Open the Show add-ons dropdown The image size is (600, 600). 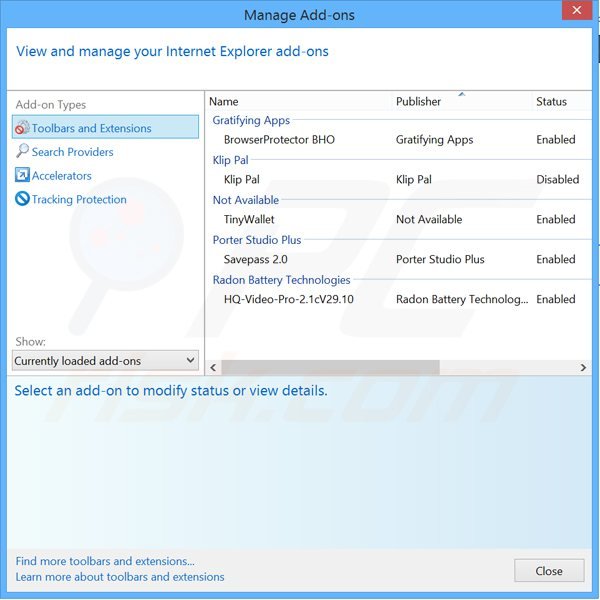(105, 361)
